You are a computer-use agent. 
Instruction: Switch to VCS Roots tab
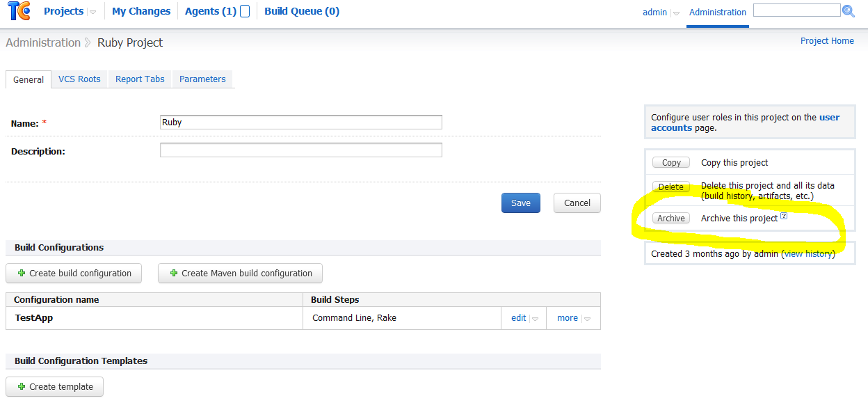(79, 79)
